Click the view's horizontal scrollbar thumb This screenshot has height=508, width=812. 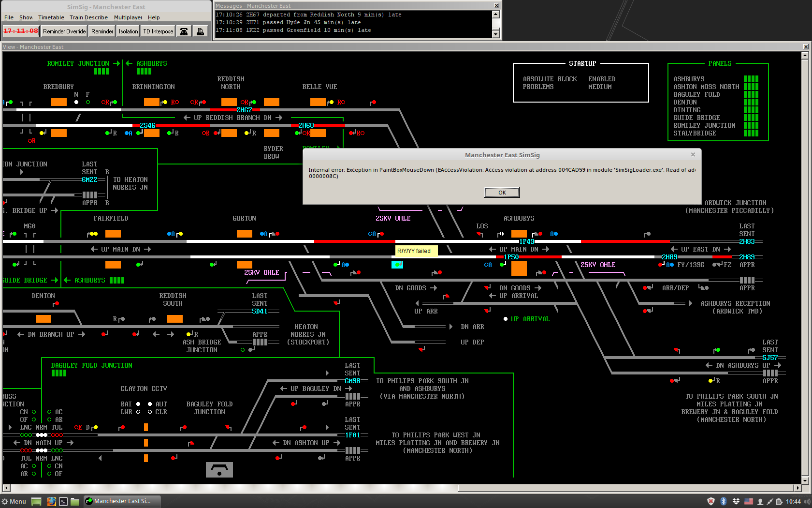click(626, 488)
